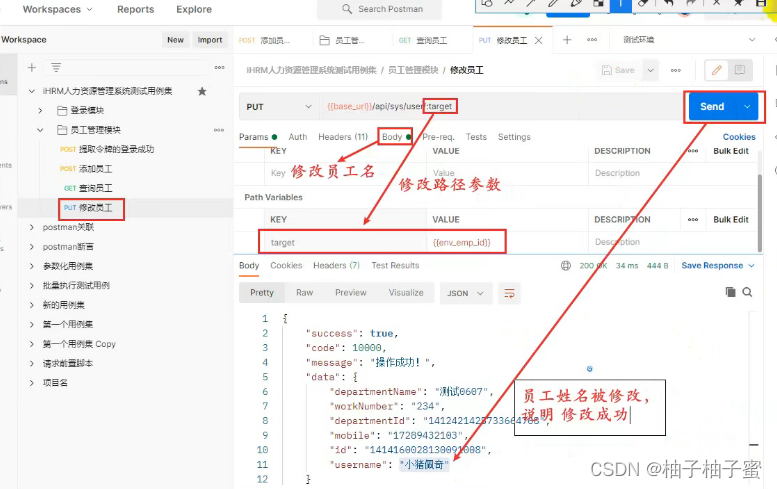Open the HTTP method PUT dropdown
The width and height of the screenshot is (777, 489).
[x=279, y=107]
